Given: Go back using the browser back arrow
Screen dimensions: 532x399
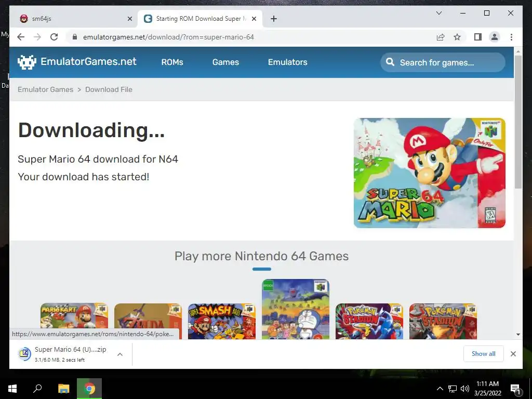Looking at the screenshot, I should pyautogui.click(x=21, y=37).
